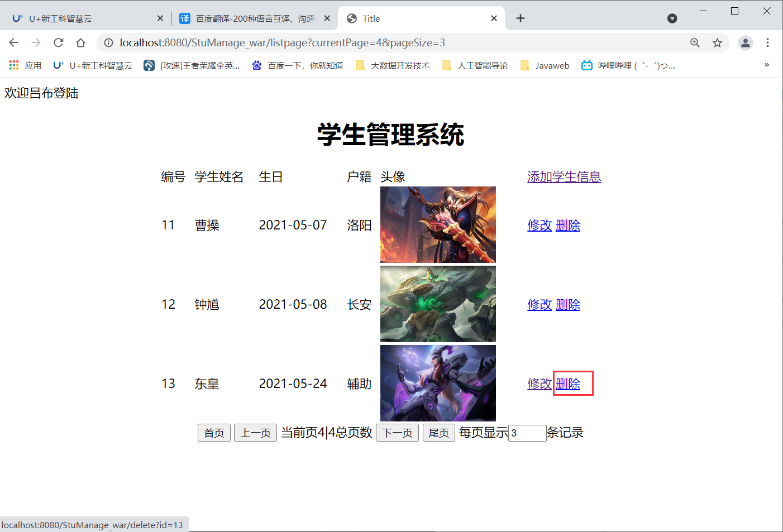Click the browser forward arrow
The image size is (783, 532).
(36, 42)
